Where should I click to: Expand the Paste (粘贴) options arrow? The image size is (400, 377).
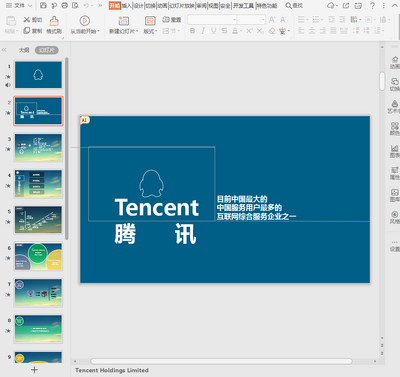pyautogui.click(x=17, y=31)
